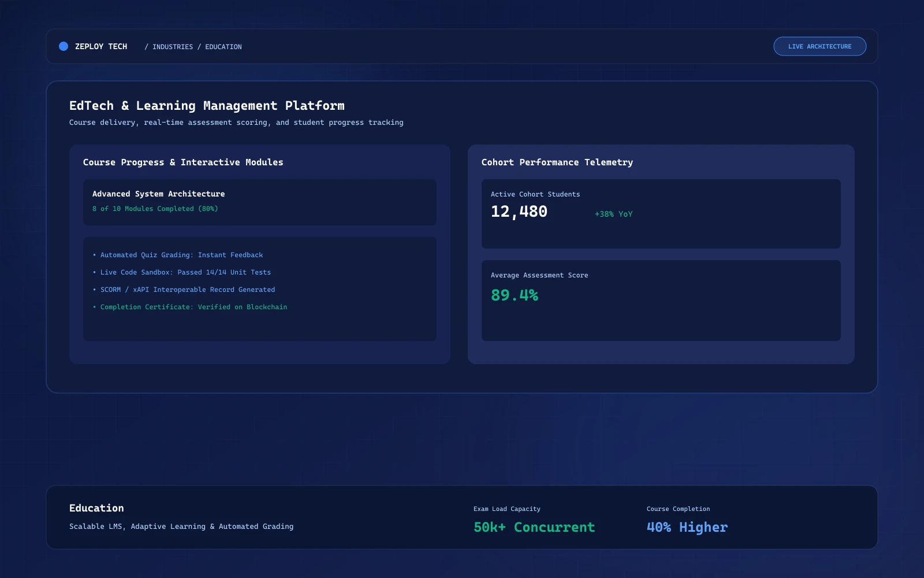Click the Exam Load Capacity label

(507, 509)
